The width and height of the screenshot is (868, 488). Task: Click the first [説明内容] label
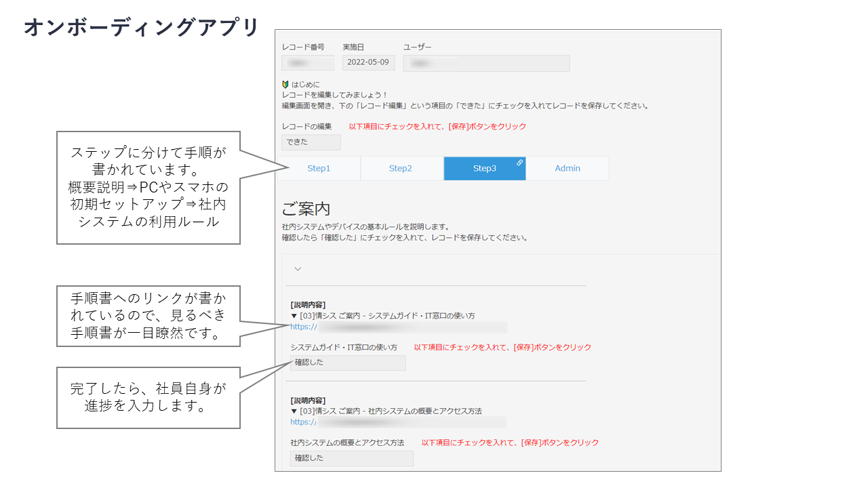coord(308,305)
